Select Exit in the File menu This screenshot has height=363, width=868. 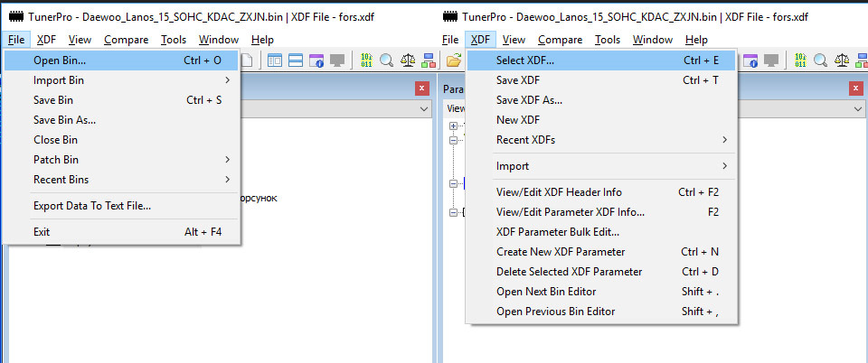121,232
